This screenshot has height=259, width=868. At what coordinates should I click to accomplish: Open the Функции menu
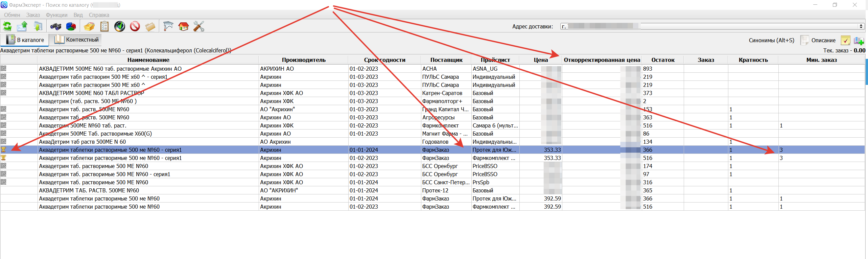(56, 15)
